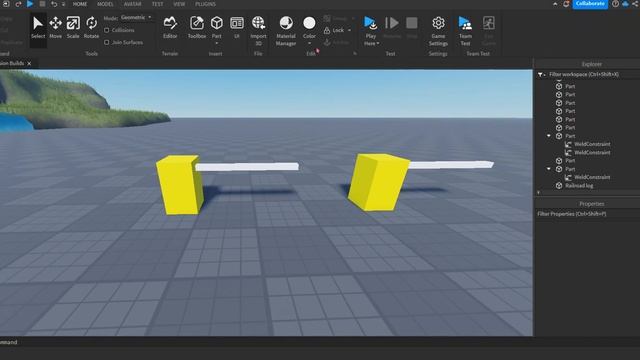Click the Color tool circle

pos(309,23)
